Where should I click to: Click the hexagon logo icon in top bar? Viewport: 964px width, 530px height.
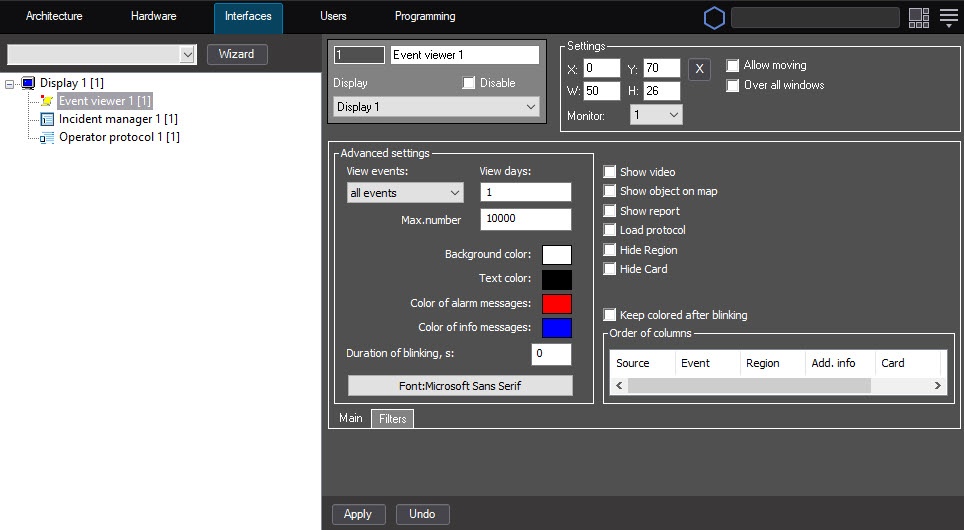[x=714, y=18]
